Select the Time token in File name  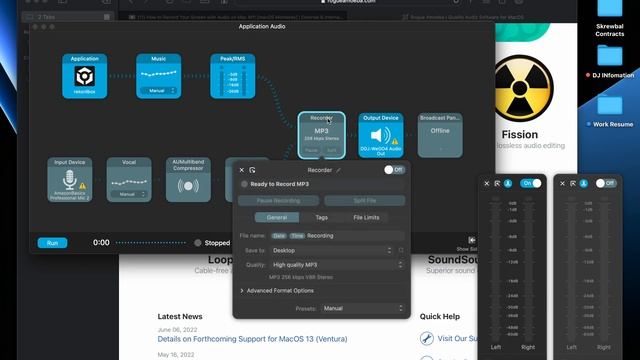click(x=297, y=236)
